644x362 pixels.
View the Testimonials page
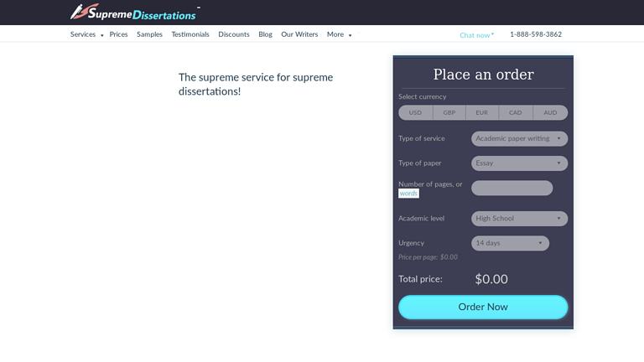(x=190, y=34)
